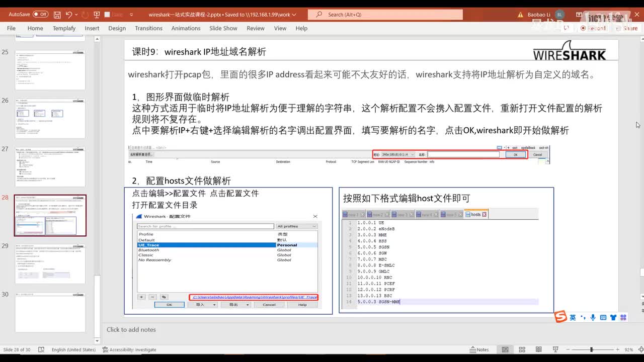Switch to the Animations tab

[x=186, y=28]
